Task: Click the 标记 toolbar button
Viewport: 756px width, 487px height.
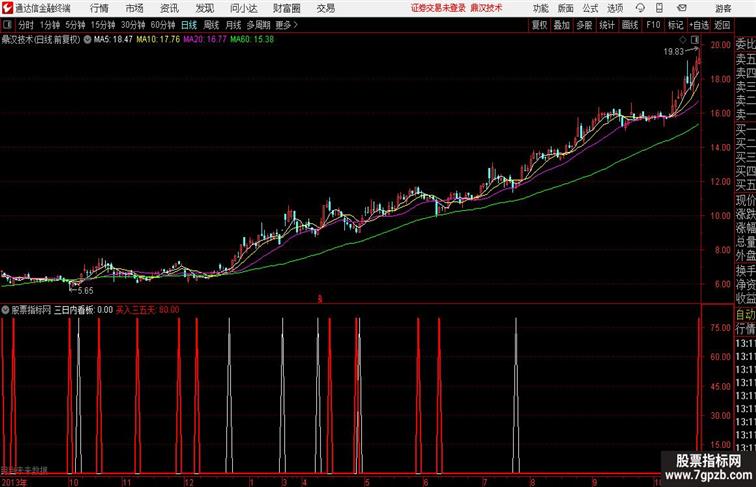Action: [x=675, y=25]
